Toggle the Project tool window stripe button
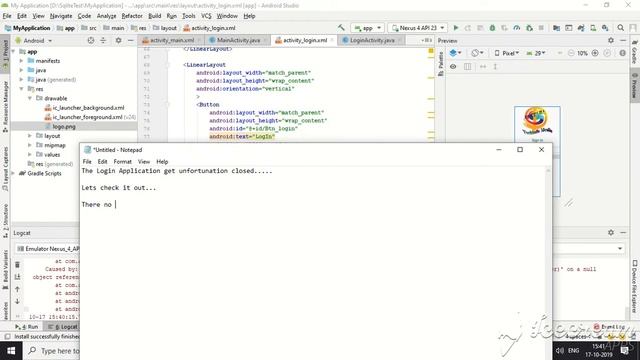The width and height of the screenshot is (640, 360). coord(5,54)
